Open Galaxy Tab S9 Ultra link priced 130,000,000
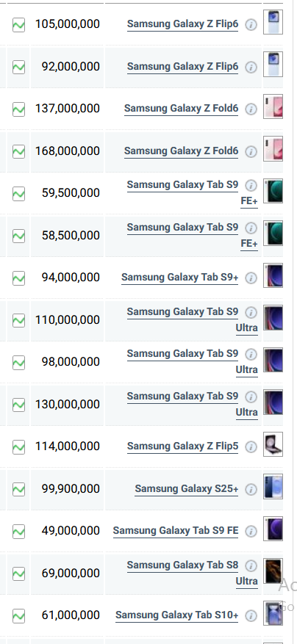 pos(193,404)
